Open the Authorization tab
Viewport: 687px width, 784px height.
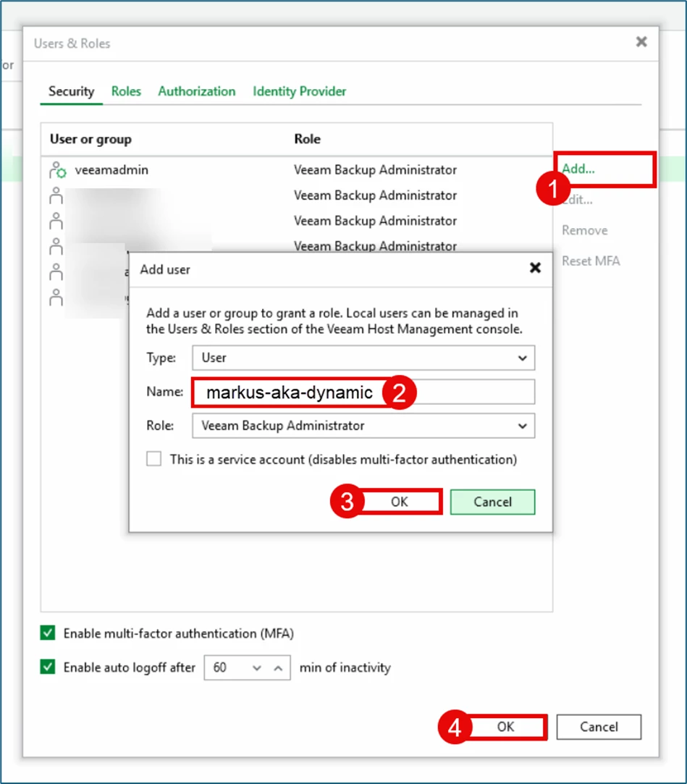tap(196, 91)
